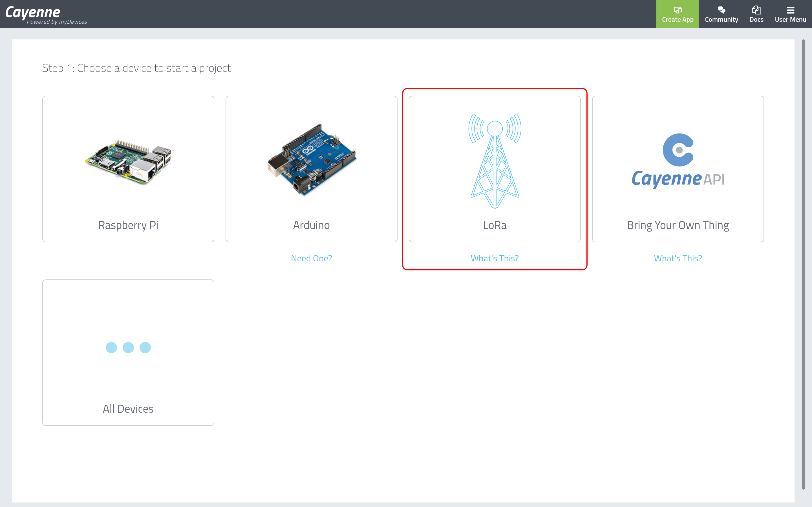Select the LoRa tower icon
This screenshot has height=507, width=812.
495,161
